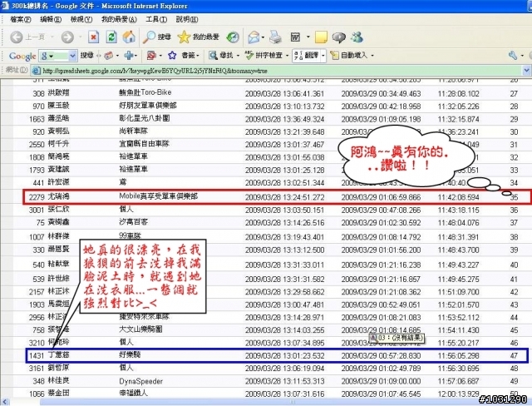532x406 pixels.
Task: Open the Mail icon dropdown arrow
Action: (x=264, y=37)
